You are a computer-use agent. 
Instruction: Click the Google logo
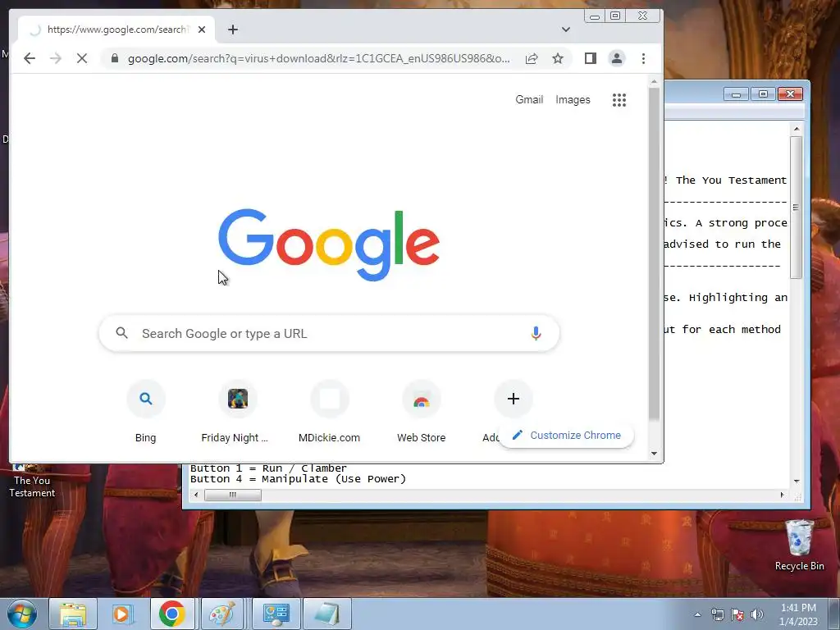tap(329, 244)
